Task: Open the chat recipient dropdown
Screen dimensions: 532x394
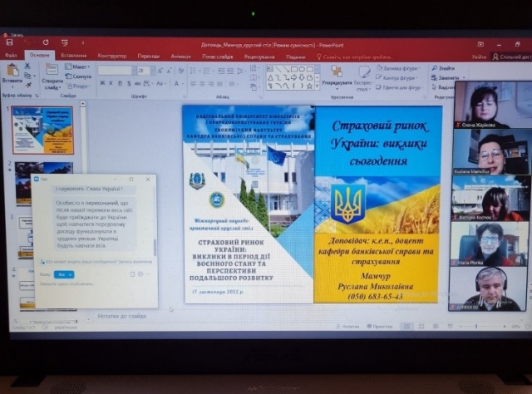Action: coord(64,273)
